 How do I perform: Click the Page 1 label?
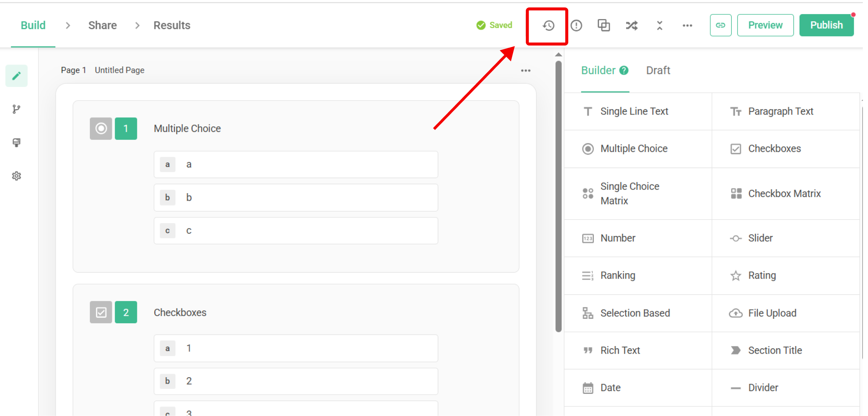pyautogui.click(x=74, y=70)
